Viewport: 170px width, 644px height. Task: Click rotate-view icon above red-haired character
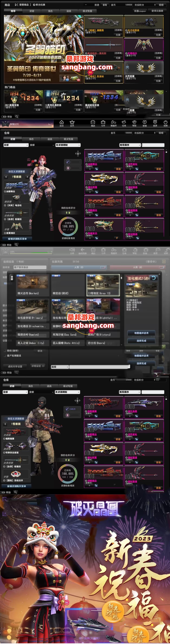(78, 153)
